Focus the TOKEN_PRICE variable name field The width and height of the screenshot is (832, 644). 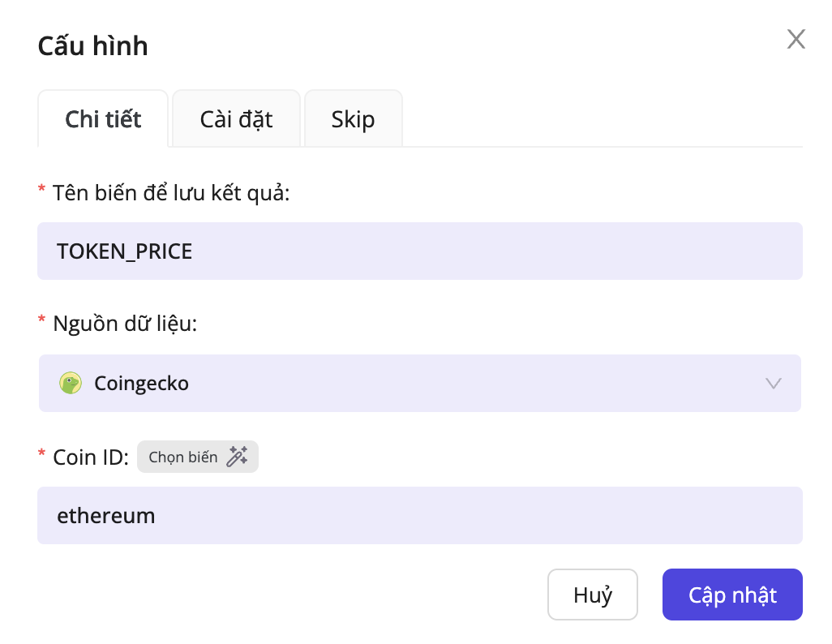pyautogui.click(x=419, y=251)
